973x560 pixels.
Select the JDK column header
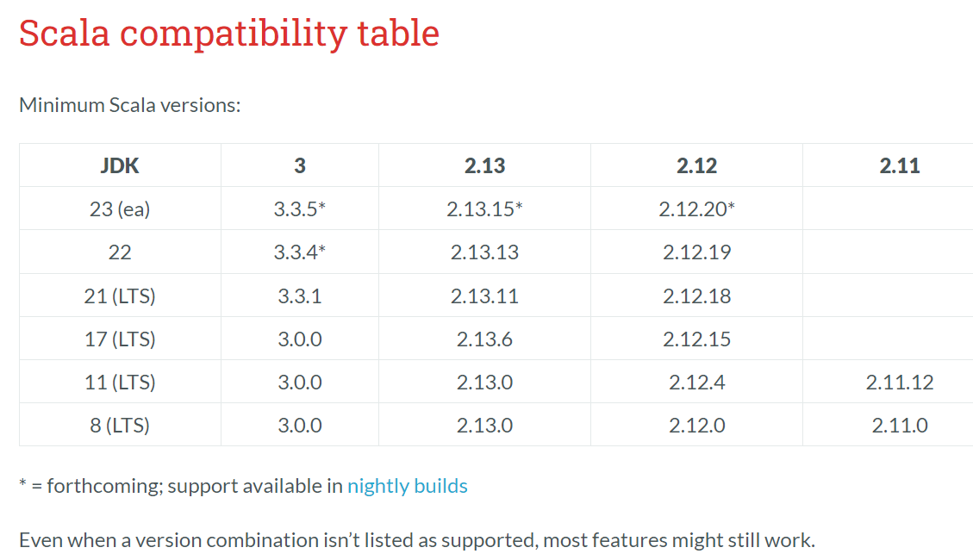point(120,165)
